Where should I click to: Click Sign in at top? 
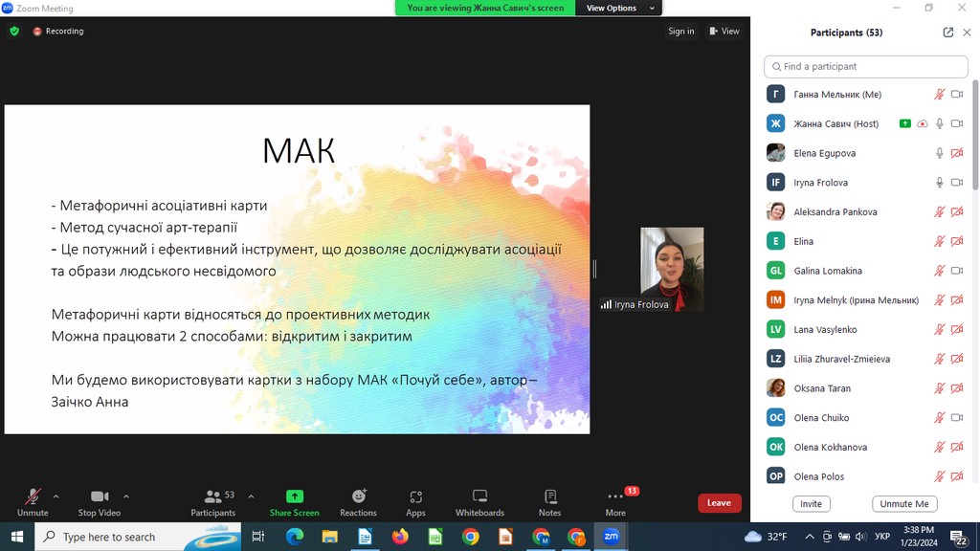(x=680, y=31)
